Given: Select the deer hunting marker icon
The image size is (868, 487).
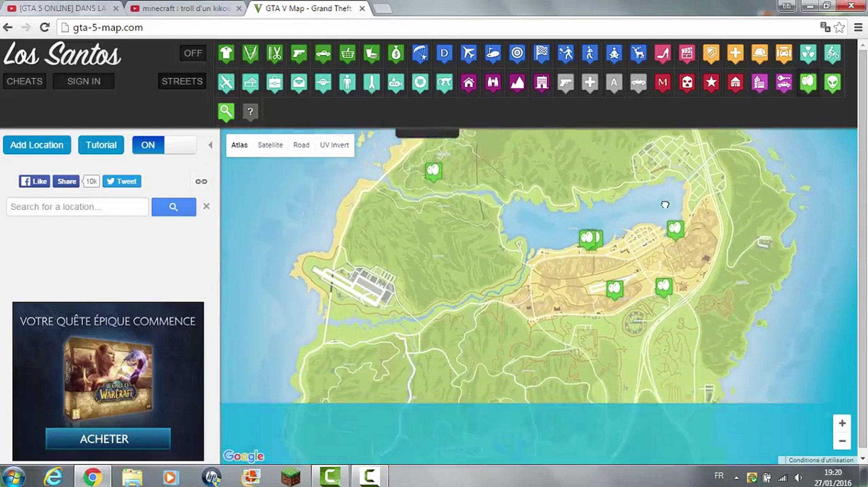Looking at the screenshot, I should click(x=638, y=54).
